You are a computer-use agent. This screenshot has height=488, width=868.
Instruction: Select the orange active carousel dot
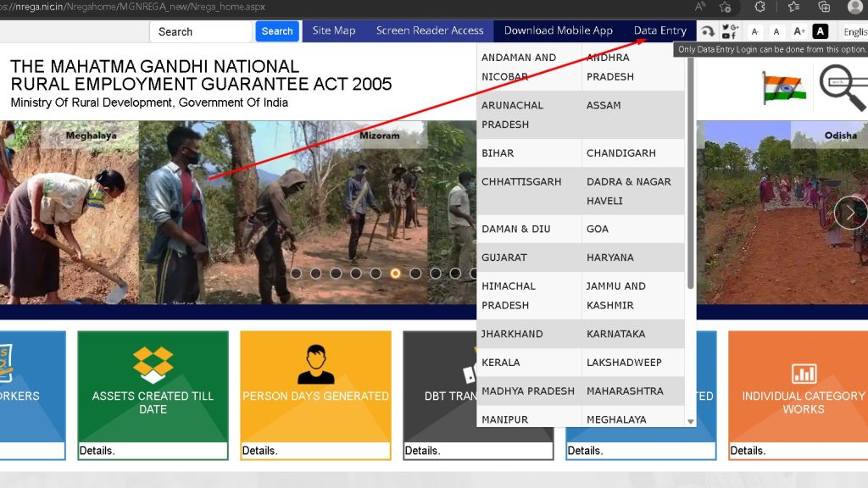click(395, 274)
